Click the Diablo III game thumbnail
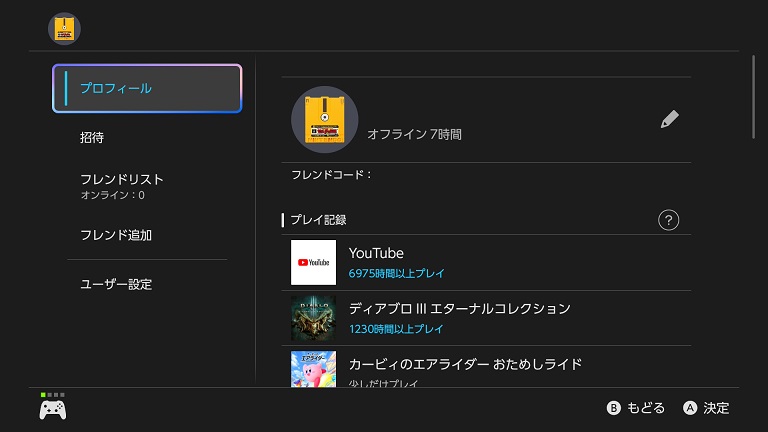This screenshot has width=768, height=432. [x=314, y=318]
